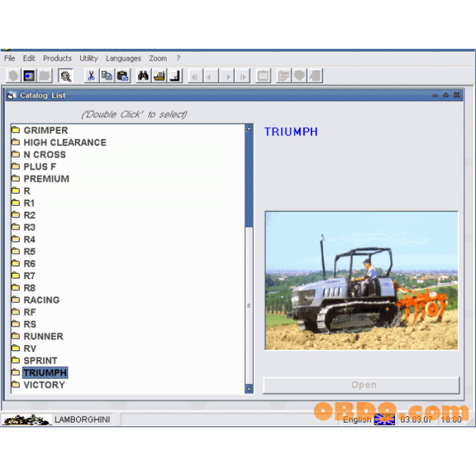This screenshot has width=476, height=476.
Task: Select the R5 catalog folder
Action: click(x=23, y=252)
